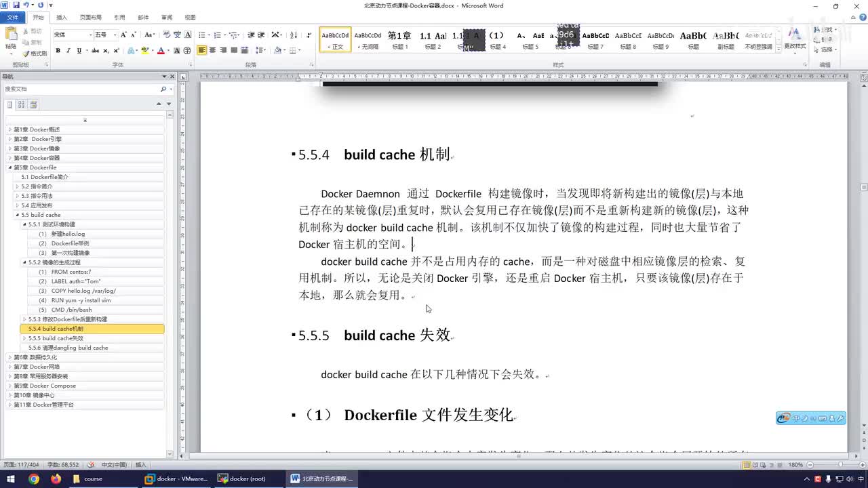The height and width of the screenshot is (488, 868).
Task: Click the Center alignment icon
Action: coord(213,51)
